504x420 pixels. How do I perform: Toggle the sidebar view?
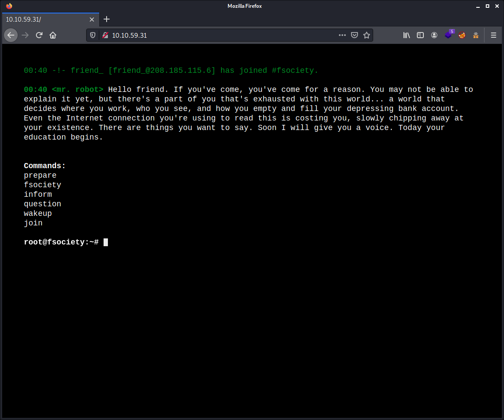[420, 36]
